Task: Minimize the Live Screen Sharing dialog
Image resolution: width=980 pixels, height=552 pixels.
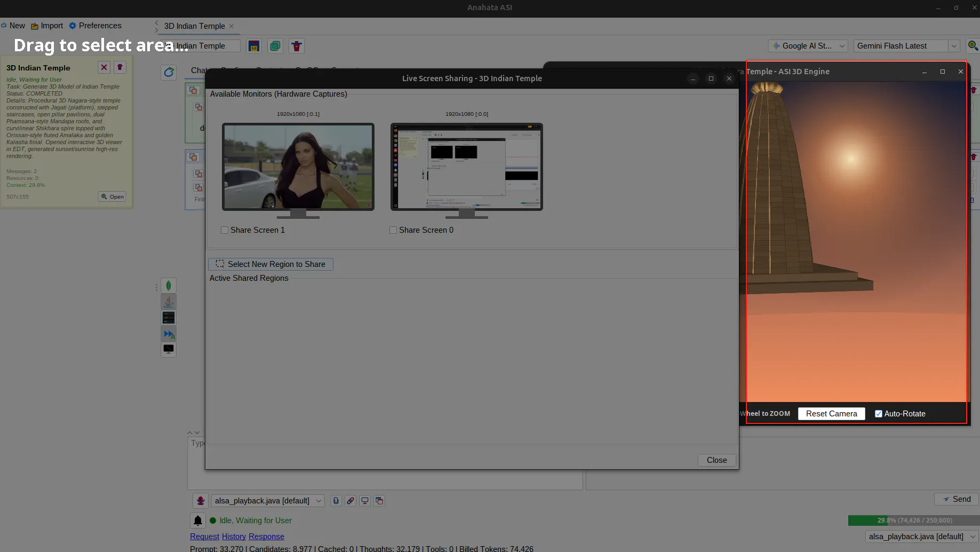Action: click(x=693, y=78)
